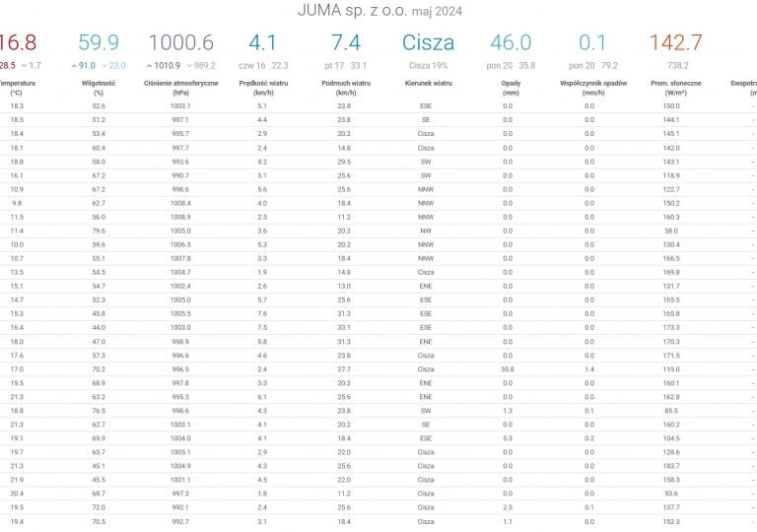Click the temperature minimum down-arrow icon
The height and width of the screenshot is (532, 757).
(x=25, y=66)
